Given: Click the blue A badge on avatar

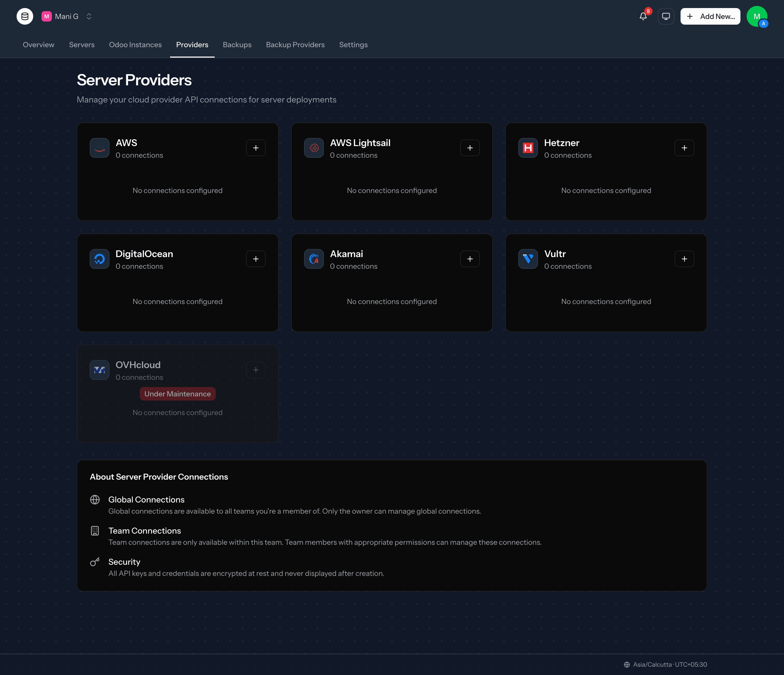Looking at the screenshot, I should [x=764, y=23].
